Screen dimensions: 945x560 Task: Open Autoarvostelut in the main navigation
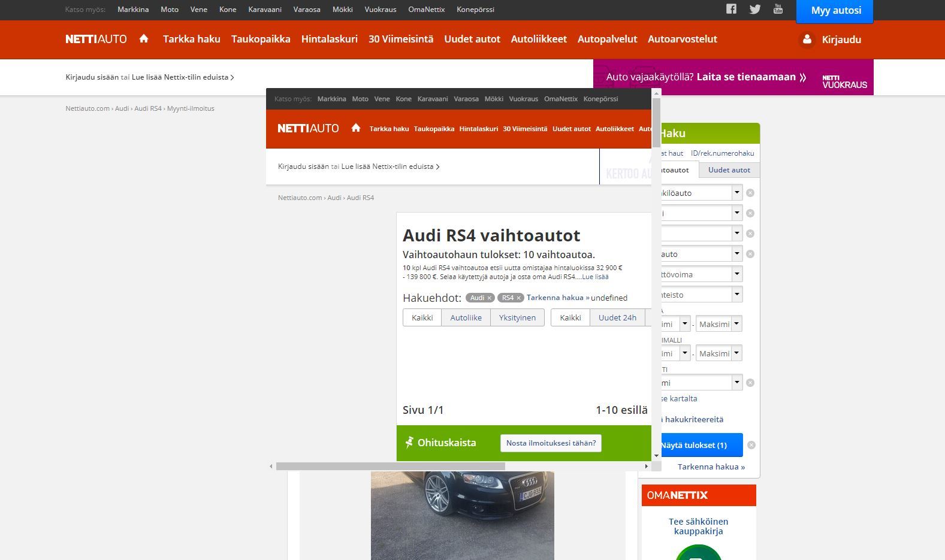[682, 39]
